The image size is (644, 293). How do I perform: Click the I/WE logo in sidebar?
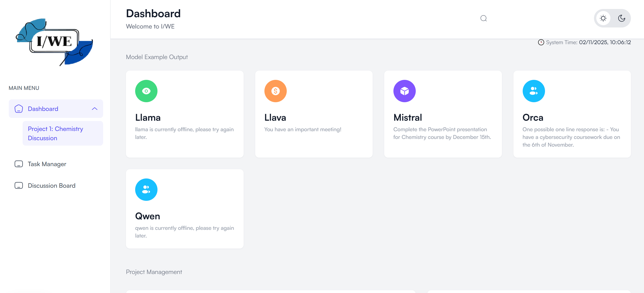(54, 42)
